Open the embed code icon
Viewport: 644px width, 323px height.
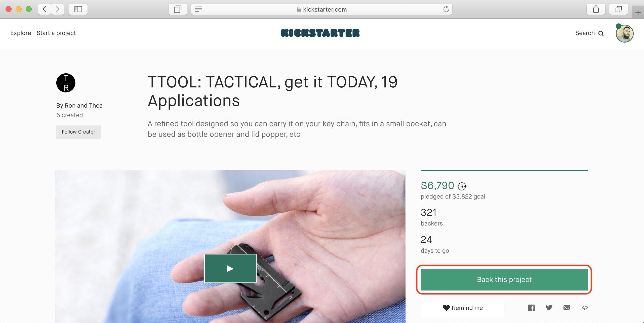585,308
